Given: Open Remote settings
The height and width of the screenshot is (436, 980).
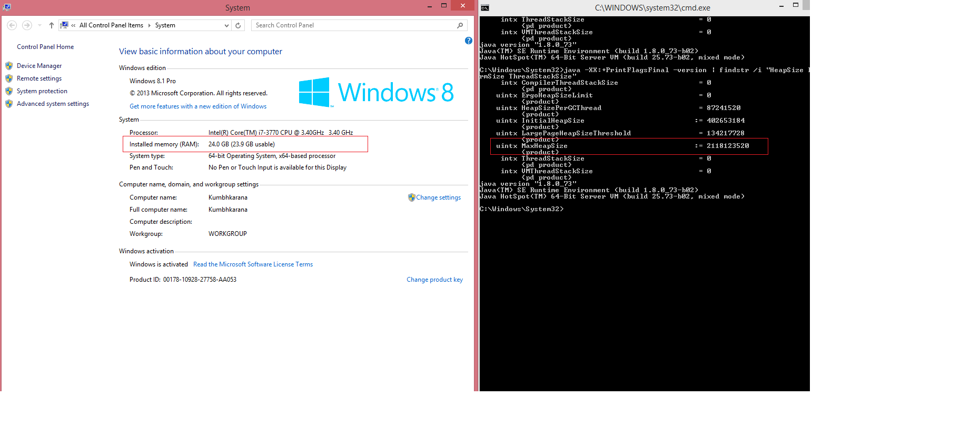Looking at the screenshot, I should pos(39,78).
